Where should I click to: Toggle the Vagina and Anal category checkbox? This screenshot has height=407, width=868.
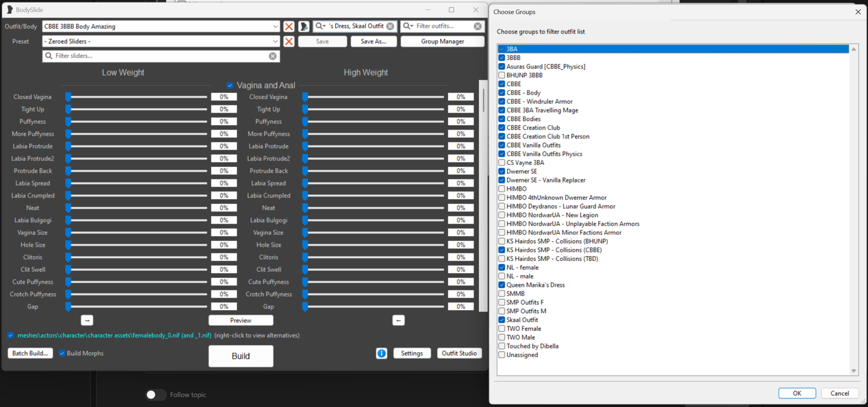pos(230,85)
